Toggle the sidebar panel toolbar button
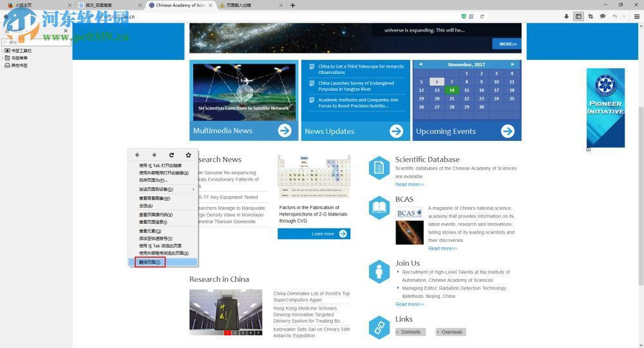 click(x=578, y=16)
